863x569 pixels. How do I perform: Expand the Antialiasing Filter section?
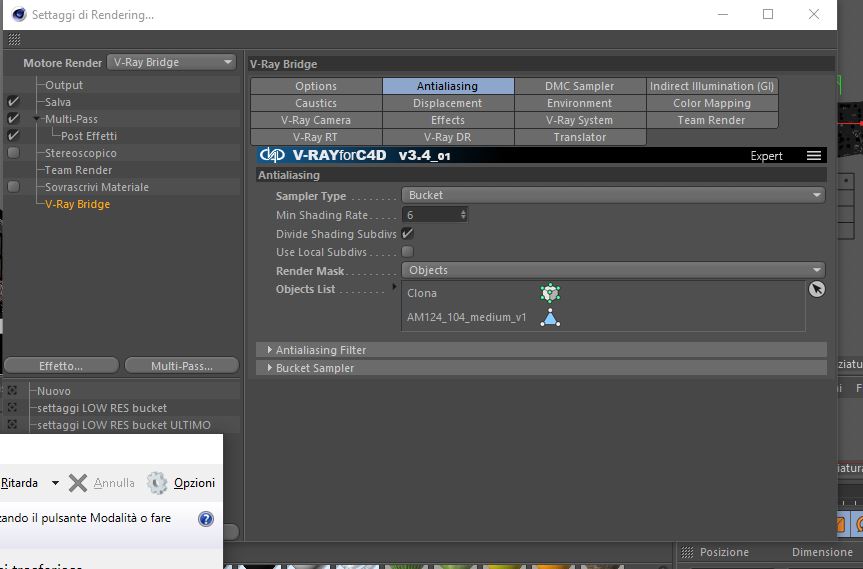click(x=270, y=350)
